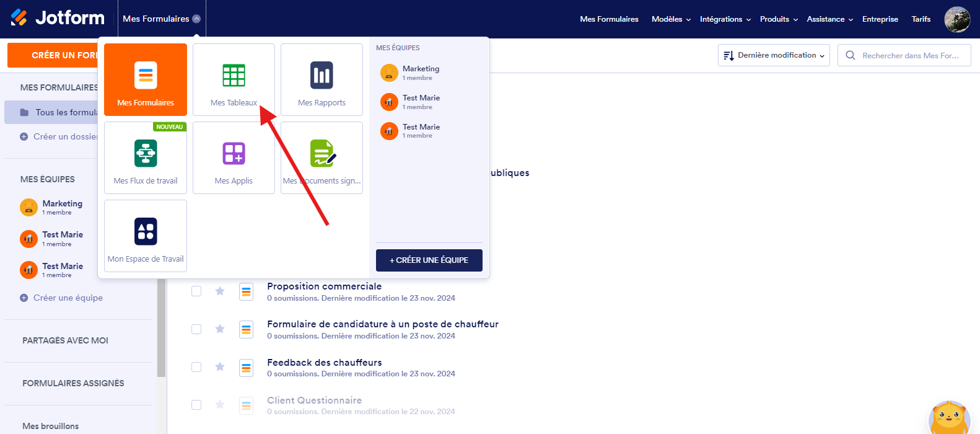The height and width of the screenshot is (434, 980).
Task: Open the Proposition commerciale form title
Action: [x=324, y=286]
